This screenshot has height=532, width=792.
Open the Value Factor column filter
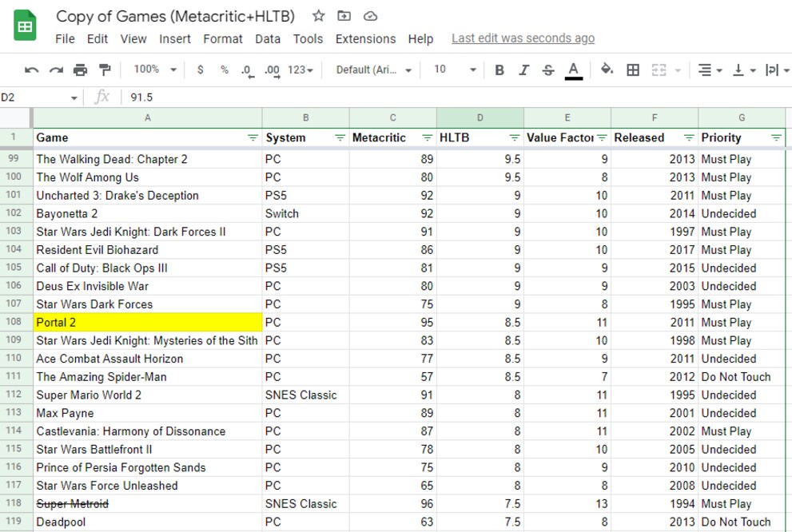[602, 138]
